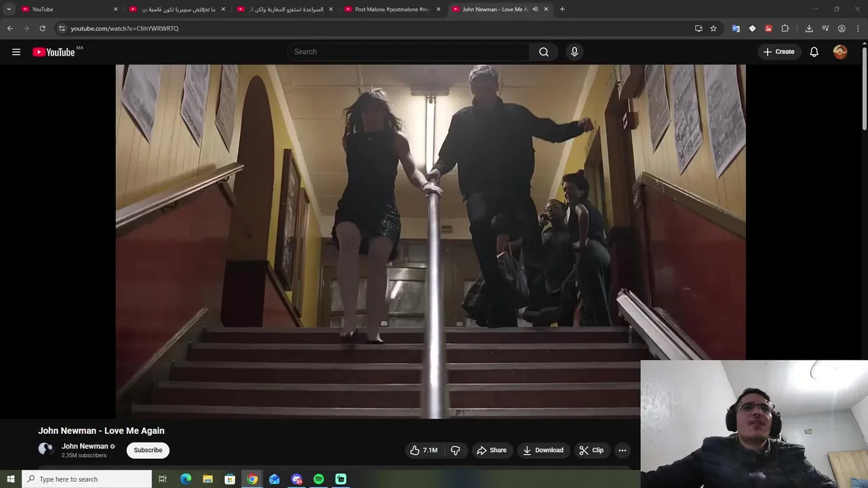
Task: Open John Newman channel avatar
Action: coord(46,449)
